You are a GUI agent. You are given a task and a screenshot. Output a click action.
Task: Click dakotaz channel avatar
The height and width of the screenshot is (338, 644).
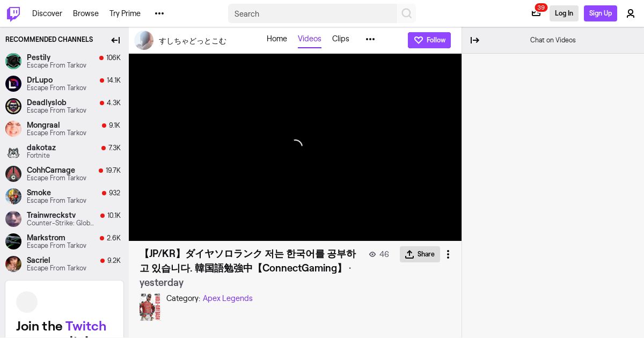tap(13, 151)
